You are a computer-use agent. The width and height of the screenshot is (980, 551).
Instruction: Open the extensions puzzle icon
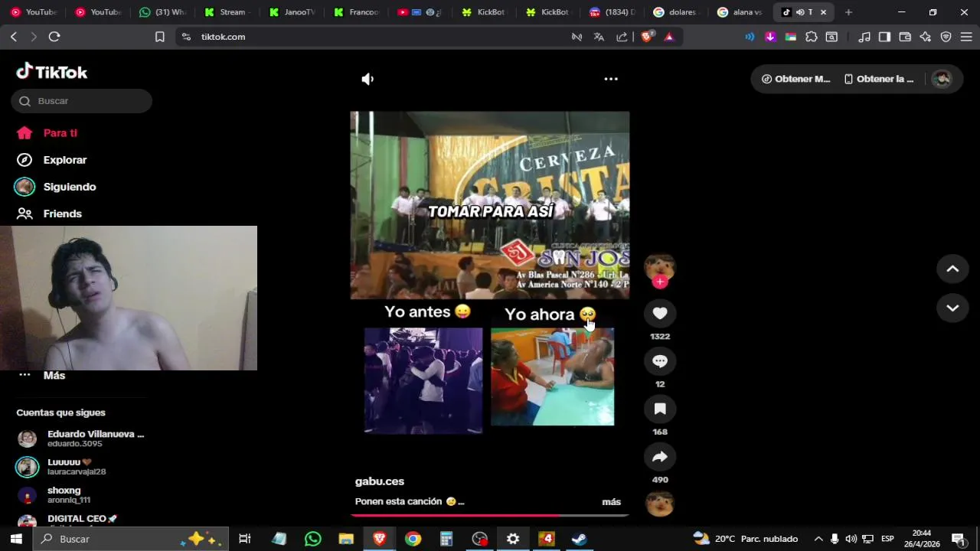[812, 37]
